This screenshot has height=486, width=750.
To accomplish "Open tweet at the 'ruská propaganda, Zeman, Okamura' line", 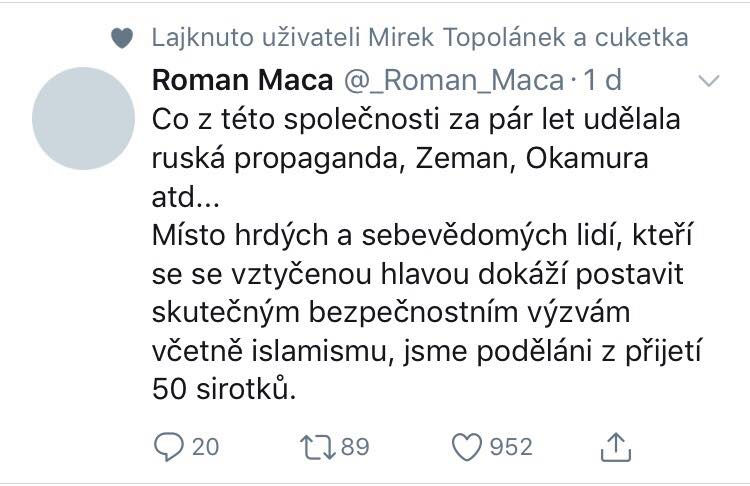I will [x=400, y=158].
